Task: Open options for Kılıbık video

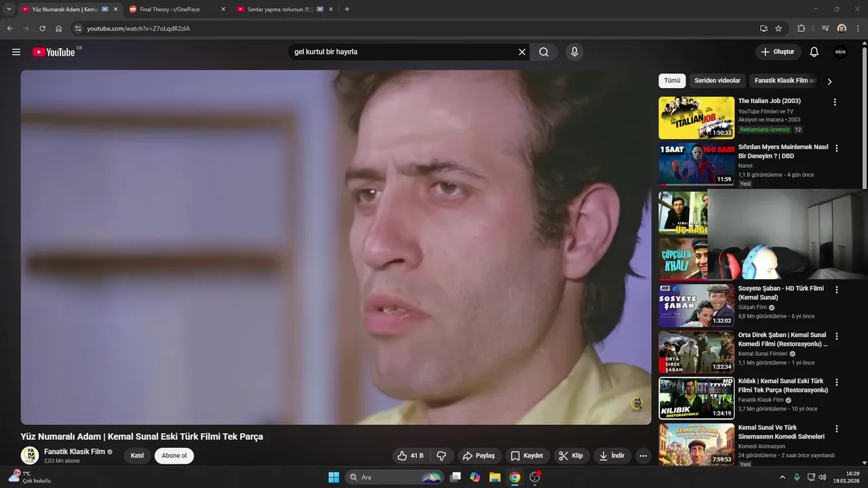Action: (x=837, y=382)
